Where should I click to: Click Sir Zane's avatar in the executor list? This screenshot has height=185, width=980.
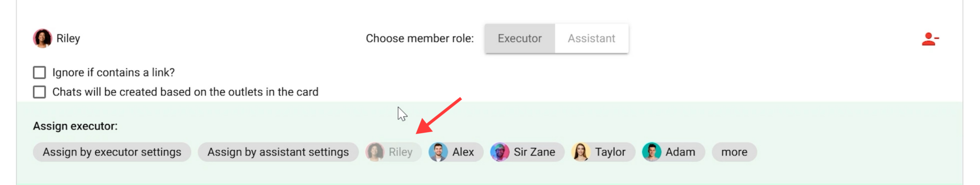[500, 152]
